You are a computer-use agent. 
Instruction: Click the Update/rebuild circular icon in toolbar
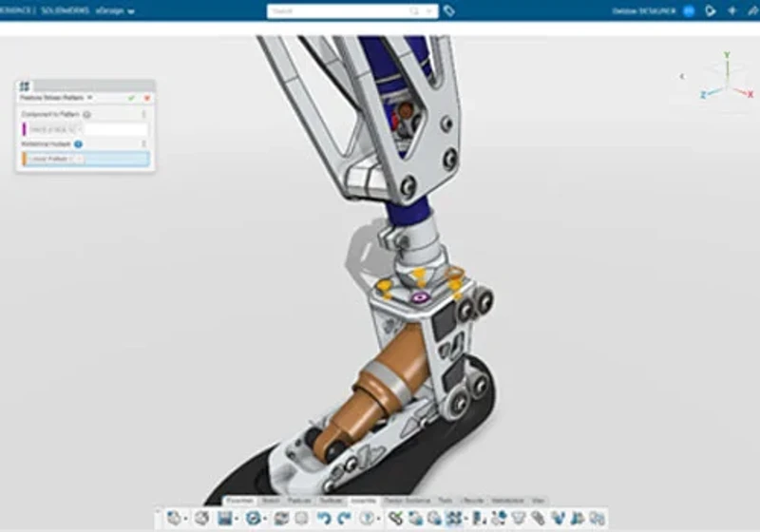[253, 519]
